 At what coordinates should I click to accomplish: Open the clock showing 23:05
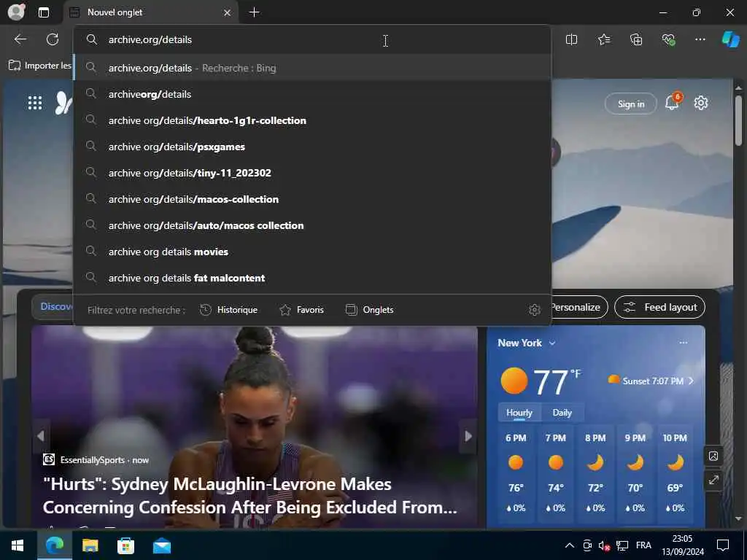[x=682, y=545]
